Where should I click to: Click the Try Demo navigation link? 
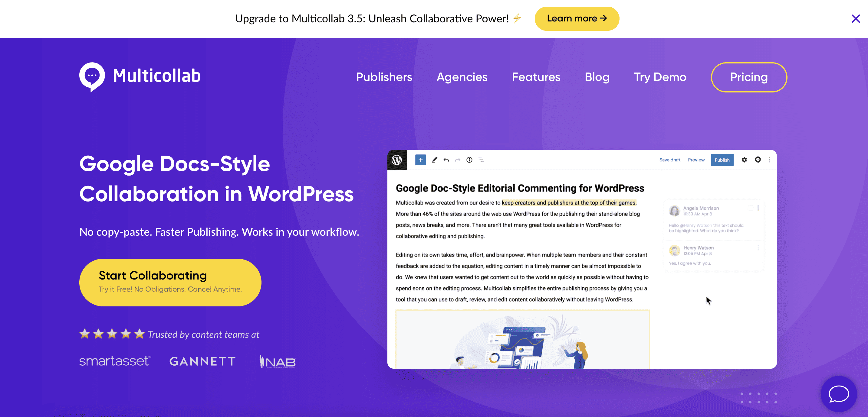pyautogui.click(x=660, y=77)
